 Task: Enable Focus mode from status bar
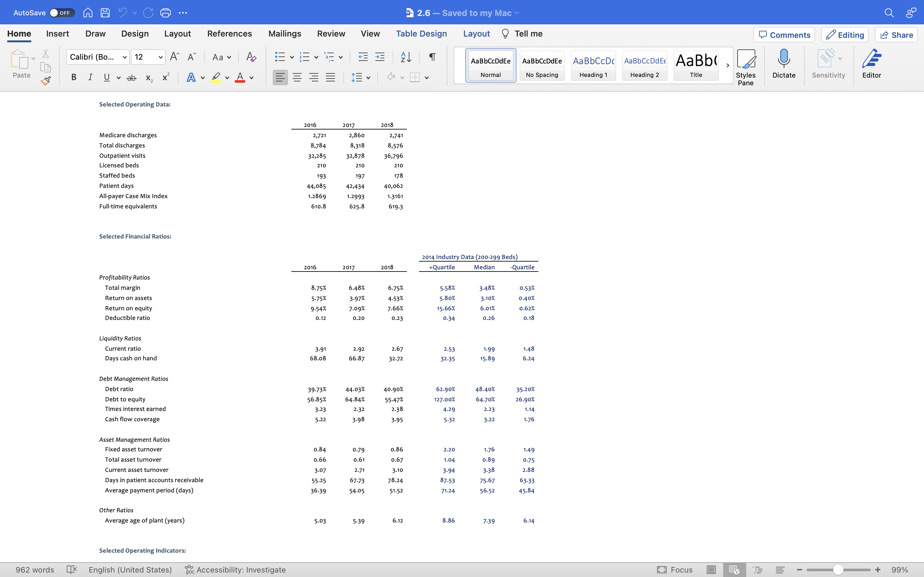tap(676, 569)
